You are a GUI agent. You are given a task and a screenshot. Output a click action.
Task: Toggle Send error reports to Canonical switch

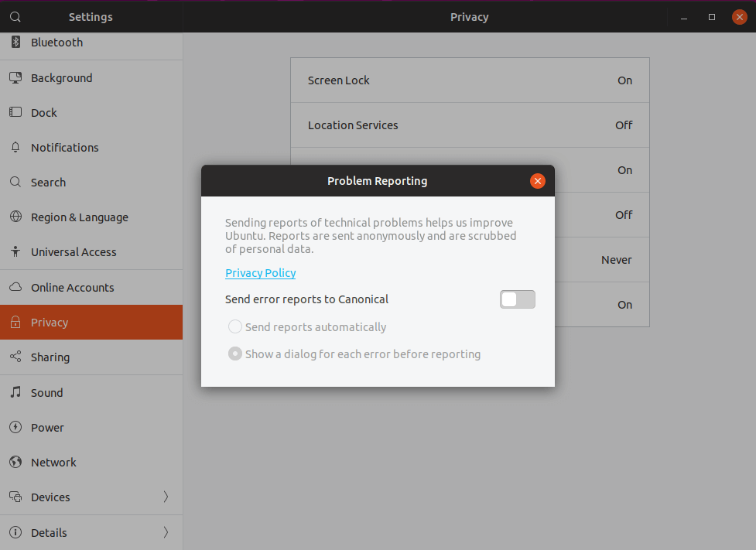click(517, 299)
